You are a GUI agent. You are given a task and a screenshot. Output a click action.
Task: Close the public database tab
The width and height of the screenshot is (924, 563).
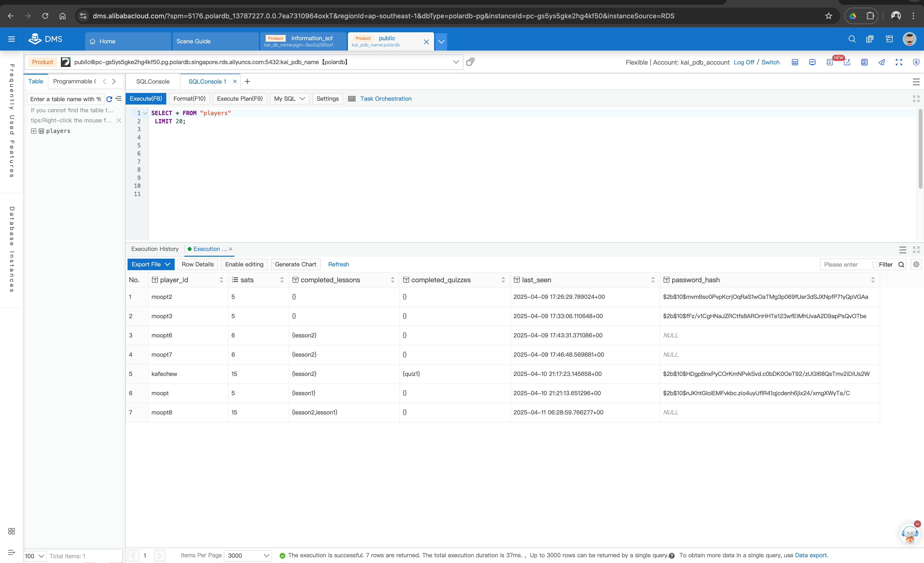pyautogui.click(x=426, y=42)
